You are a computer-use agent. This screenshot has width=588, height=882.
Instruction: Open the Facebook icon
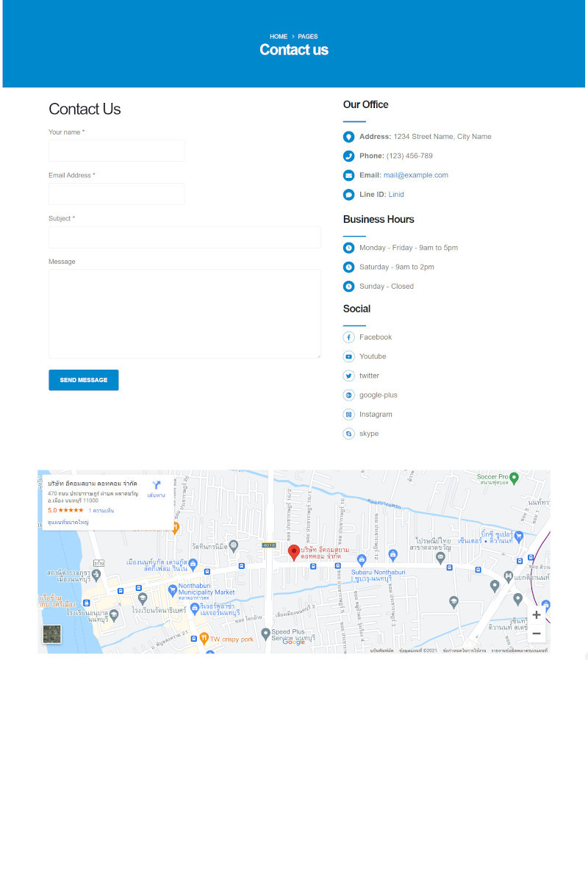point(348,337)
